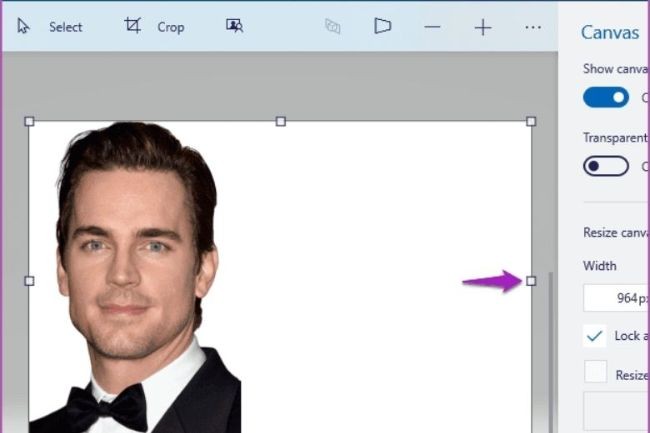Screen dimensions: 650x433
Task: Zoom out with the minus icon
Action: point(432,27)
